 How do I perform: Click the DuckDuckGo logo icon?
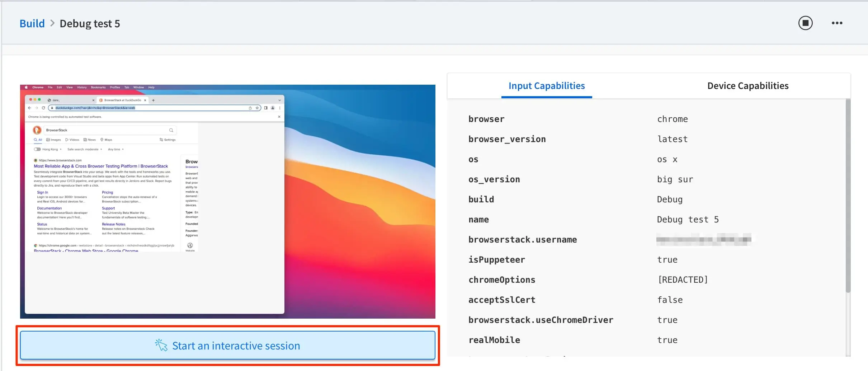click(x=37, y=130)
